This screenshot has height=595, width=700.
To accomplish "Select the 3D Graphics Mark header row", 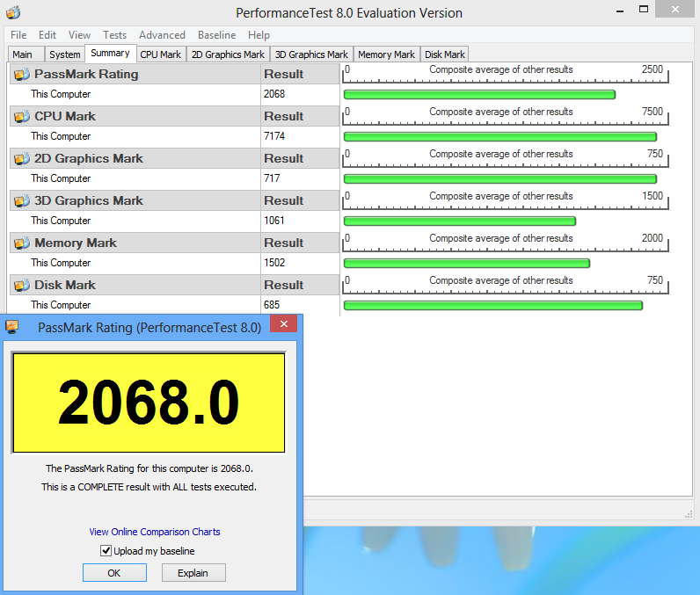I will [174, 200].
